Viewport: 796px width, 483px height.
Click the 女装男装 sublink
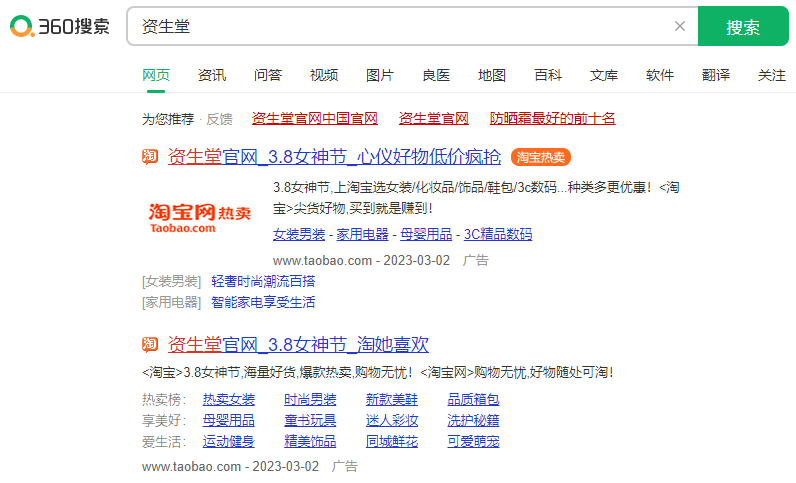(x=299, y=234)
